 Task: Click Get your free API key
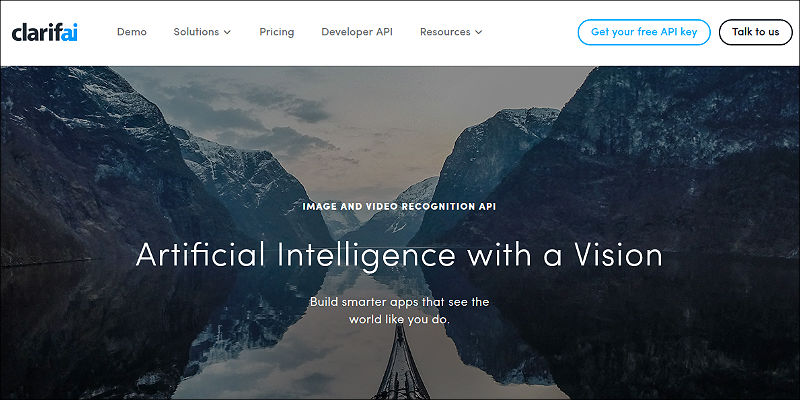[644, 32]
